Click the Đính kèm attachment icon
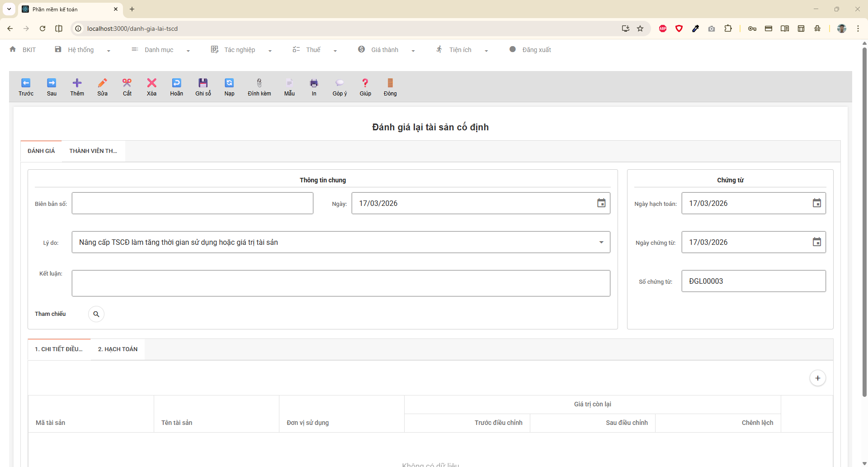Screen dimensions: 868x467 pos(259,83)
